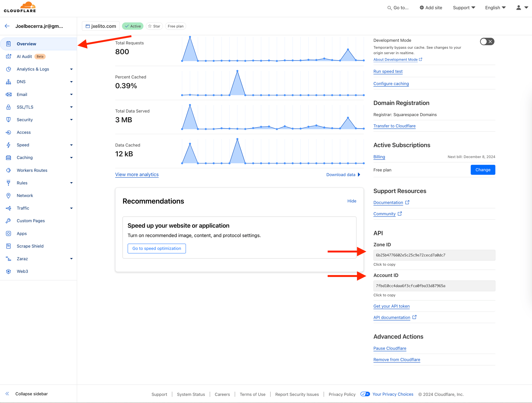
Task: Hide the Recommendations panel
Action: pyautogui.click(x=352, y=201)
